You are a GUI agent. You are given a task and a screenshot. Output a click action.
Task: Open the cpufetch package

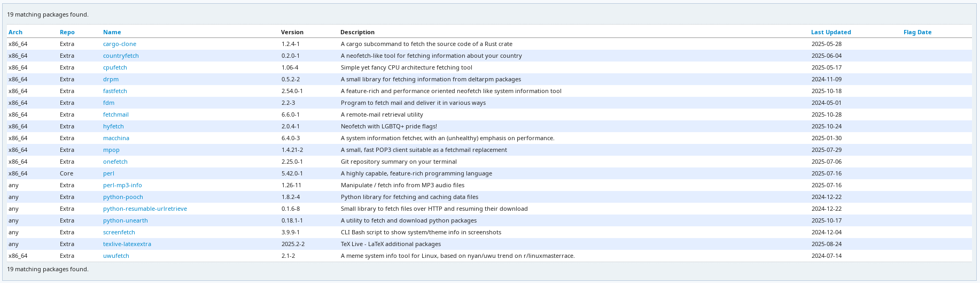pyautogui.click(x=115, y=67)
